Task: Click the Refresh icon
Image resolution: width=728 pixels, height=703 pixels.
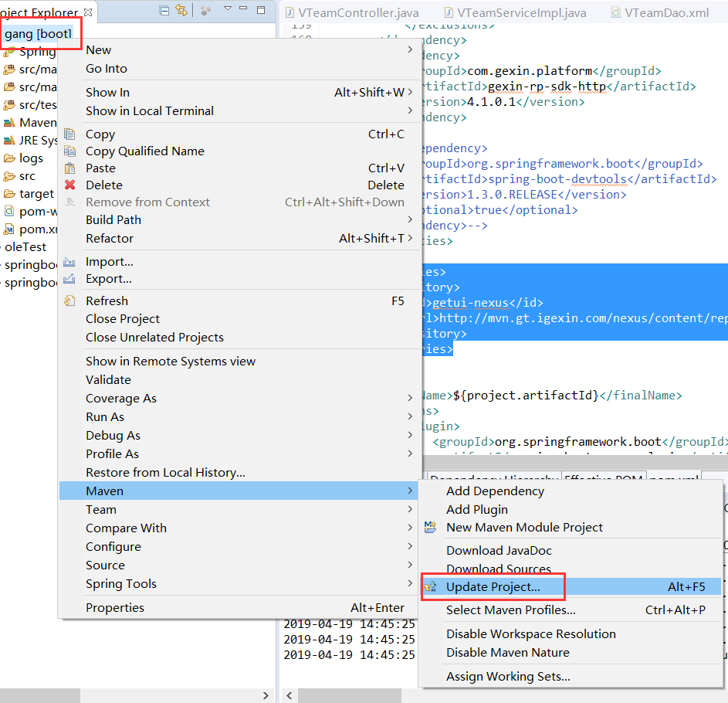Action: tap(69, 301)
